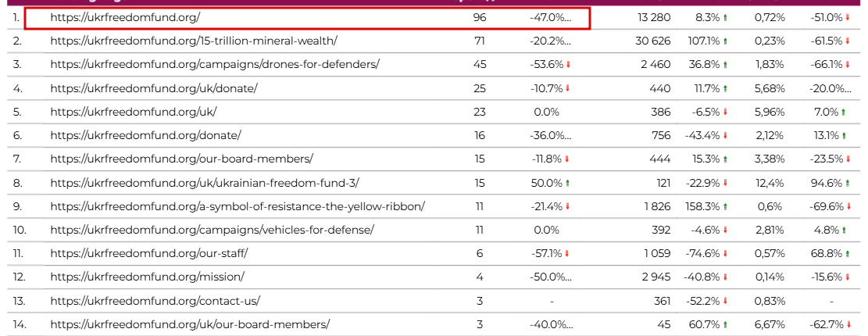The image size is (868, 336).
Task: Click the /contact-us/ URL
Action: coord(155,302)
